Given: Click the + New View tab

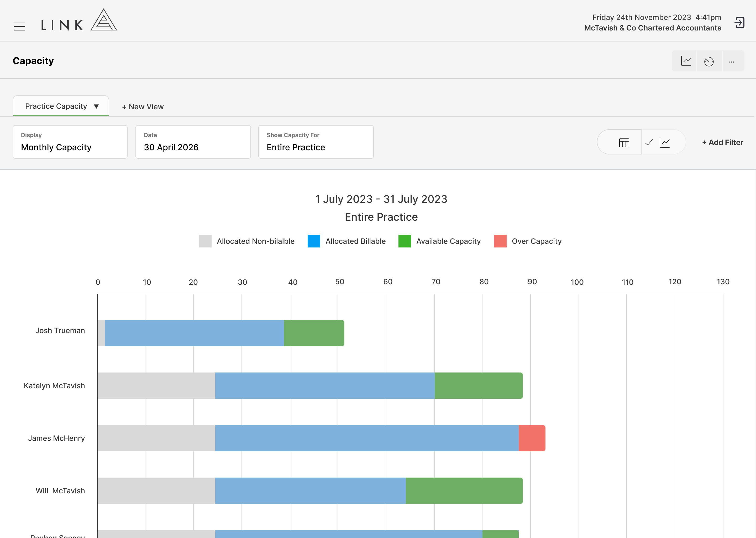Looking at the screenshot, I should pos(143,107).
